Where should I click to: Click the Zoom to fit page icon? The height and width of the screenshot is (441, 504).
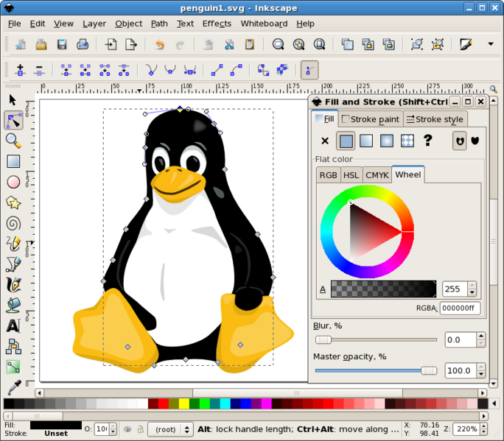(x=319, y=44)
